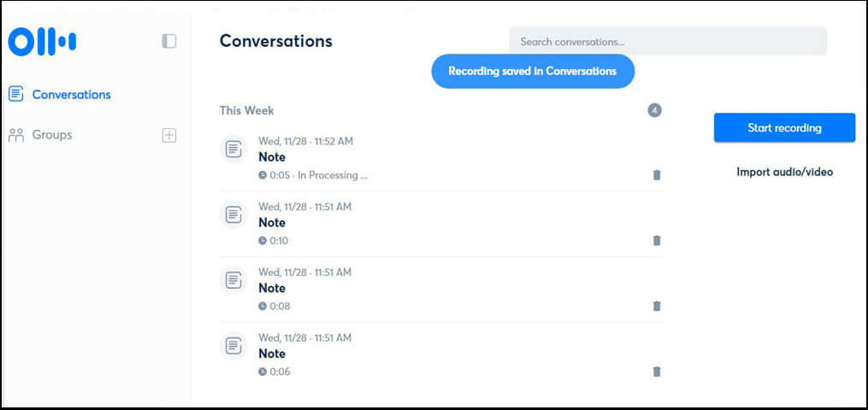Image resolution: width=868 pixels, height=410 pixels.
Task: Click the Recording saved in Conversations notification
Action: click(532, 72)
